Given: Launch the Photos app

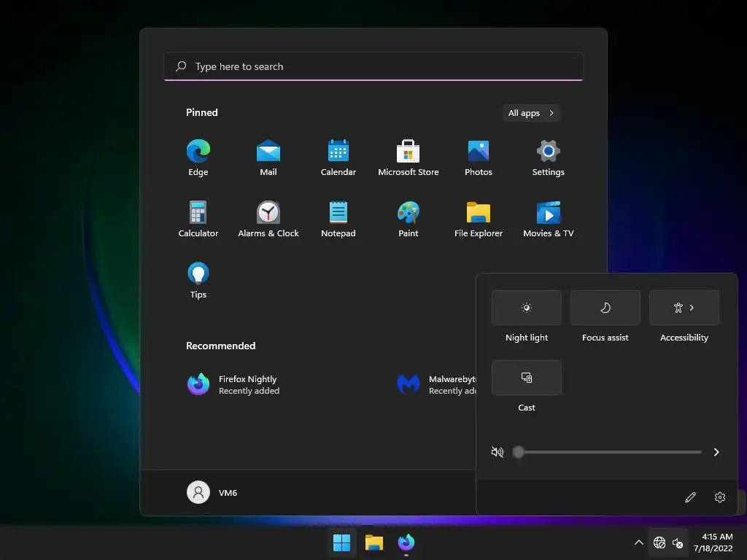Looking at the screenshot, I should [479, 157].
